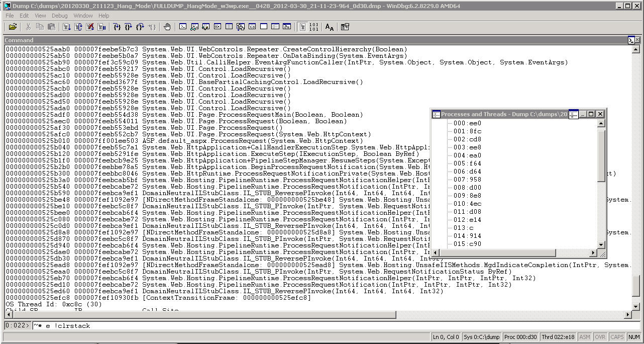
Task: Click the Command window toolbar icon in its title bar
Action: tap(631, 40)
